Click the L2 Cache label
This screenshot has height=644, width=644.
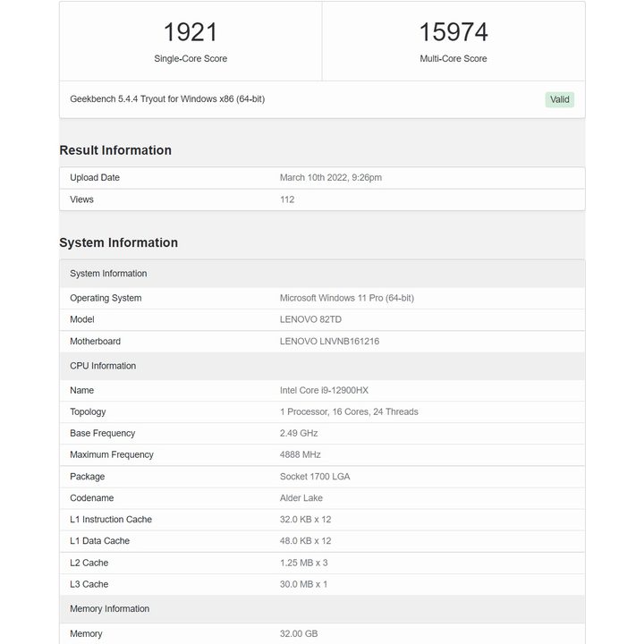click(x=89, y=563)
